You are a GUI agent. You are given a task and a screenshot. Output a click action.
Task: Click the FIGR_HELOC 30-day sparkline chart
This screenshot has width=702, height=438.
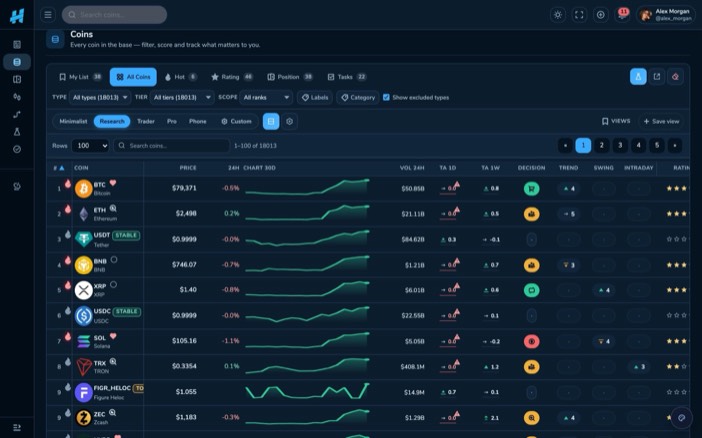click(307, 391)
